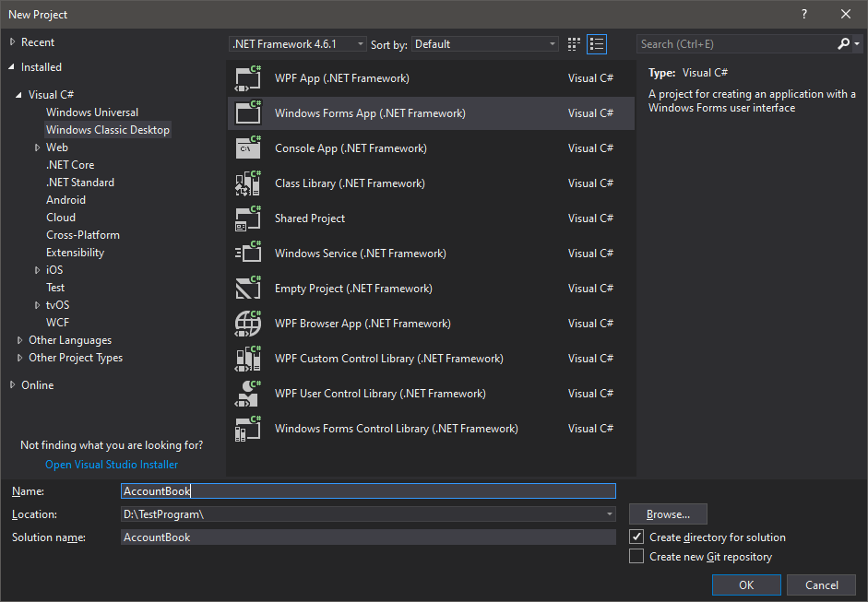Pick the Class Library template icon
868x602 pixels.
248,183
